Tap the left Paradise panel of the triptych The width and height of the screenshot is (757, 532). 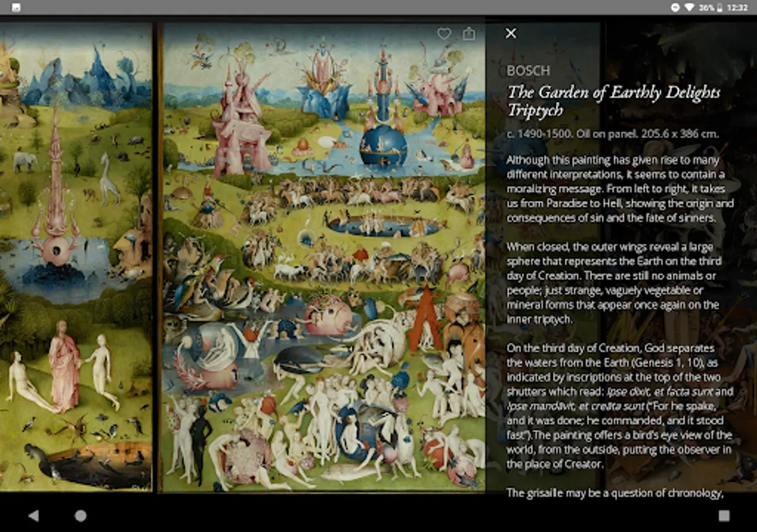tap(76, 257)
